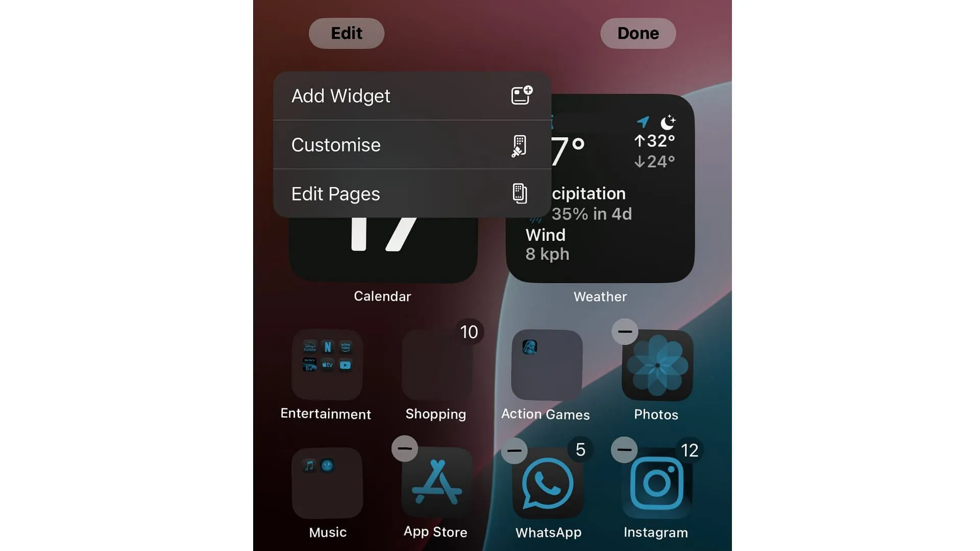
Task: Remove Photos app from home screen
Action: coord(625,332)
